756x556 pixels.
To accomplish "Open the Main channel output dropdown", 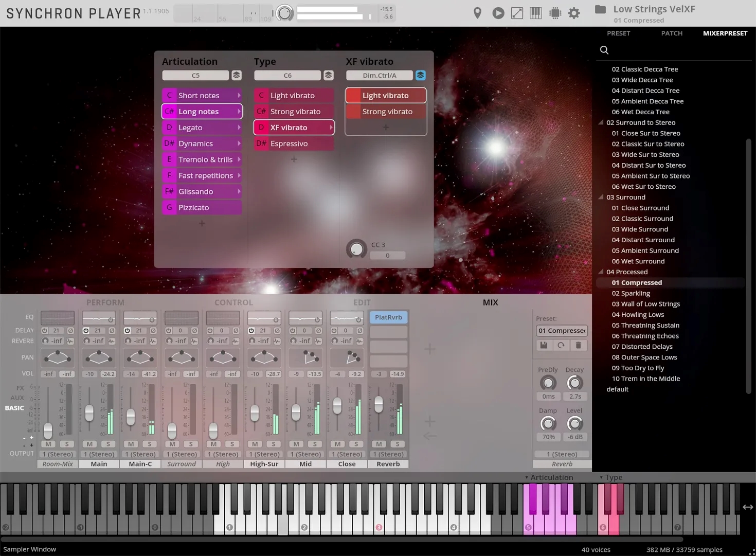I will pos(99,454).
